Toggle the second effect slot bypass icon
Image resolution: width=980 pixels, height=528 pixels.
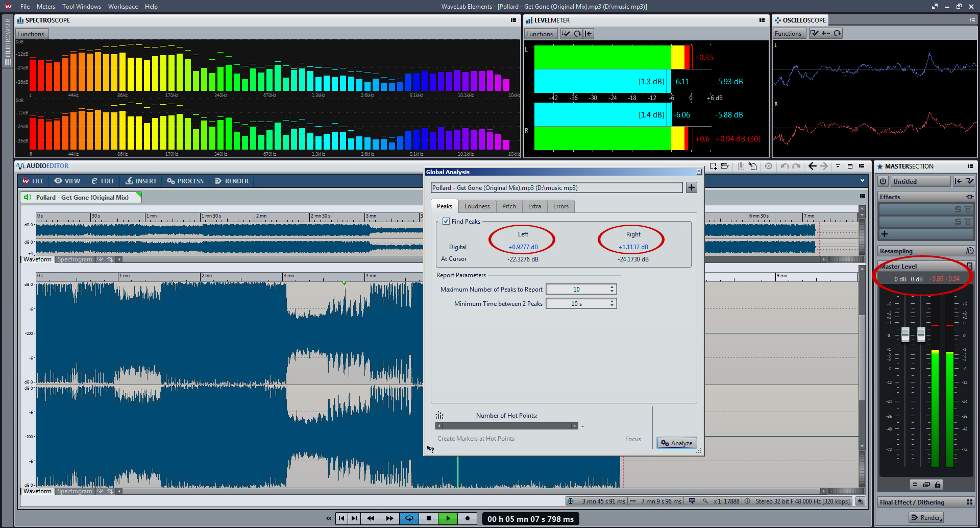(x=968, y=222)
